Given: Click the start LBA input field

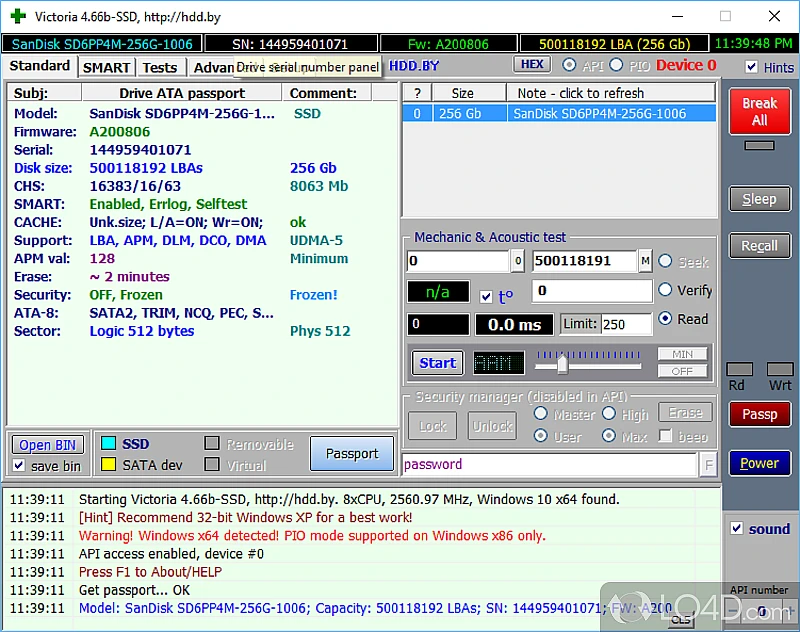Looking at the screenshot, I should click(x=458, y=261).
